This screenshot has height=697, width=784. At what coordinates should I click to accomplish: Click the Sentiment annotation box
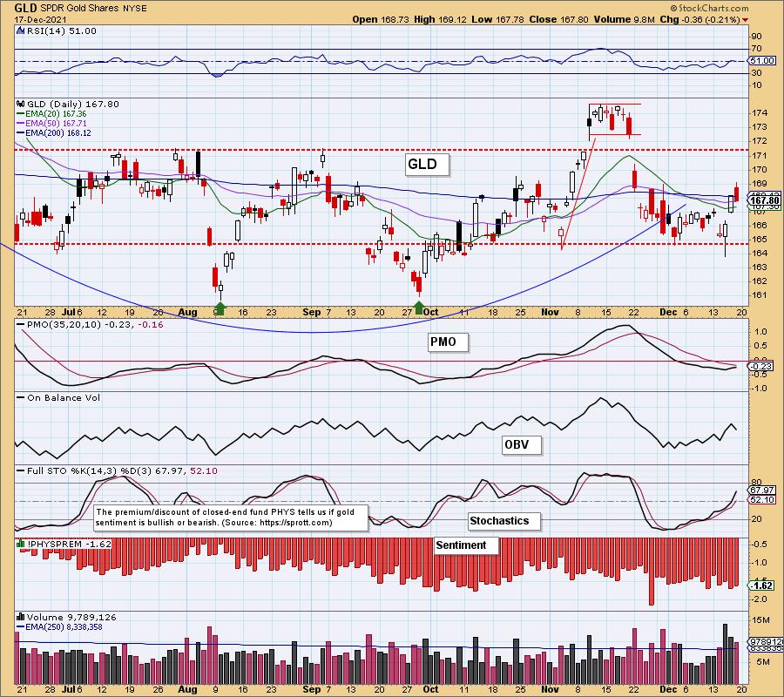coord(466,545)
